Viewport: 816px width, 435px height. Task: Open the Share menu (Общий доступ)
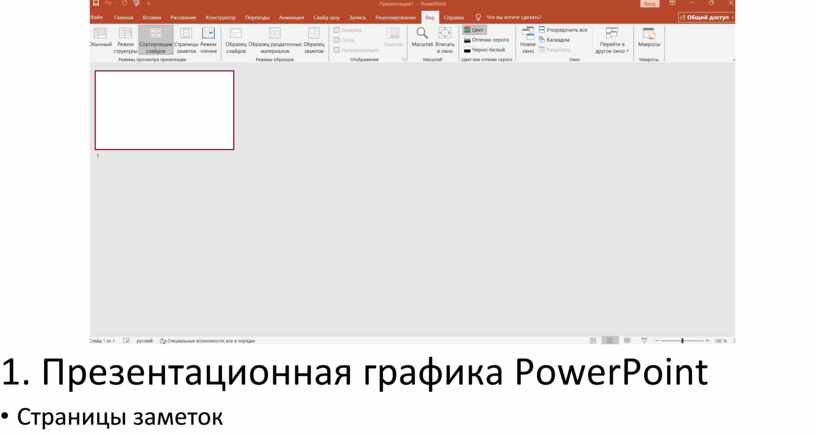tap(704, 17)
